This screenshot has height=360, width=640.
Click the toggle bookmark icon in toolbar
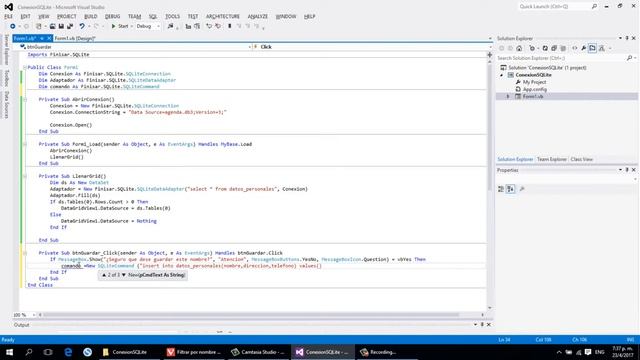click(230, 26)
